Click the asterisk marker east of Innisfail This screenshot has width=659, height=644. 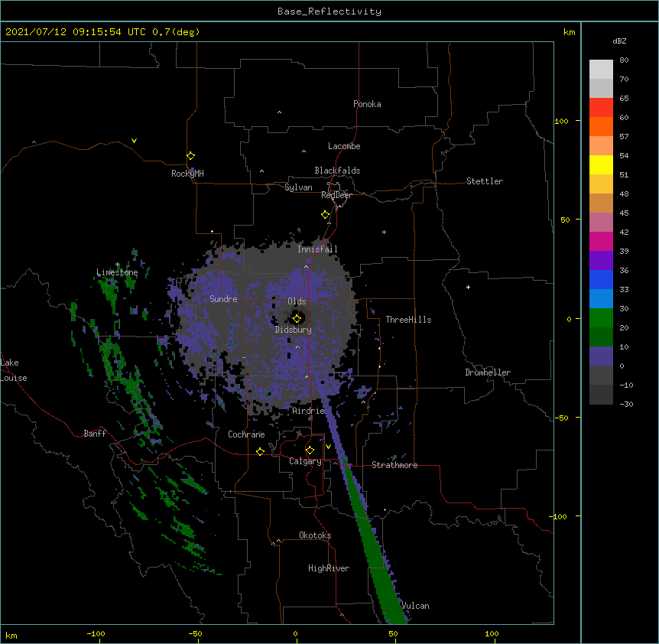tap(384, 232)
